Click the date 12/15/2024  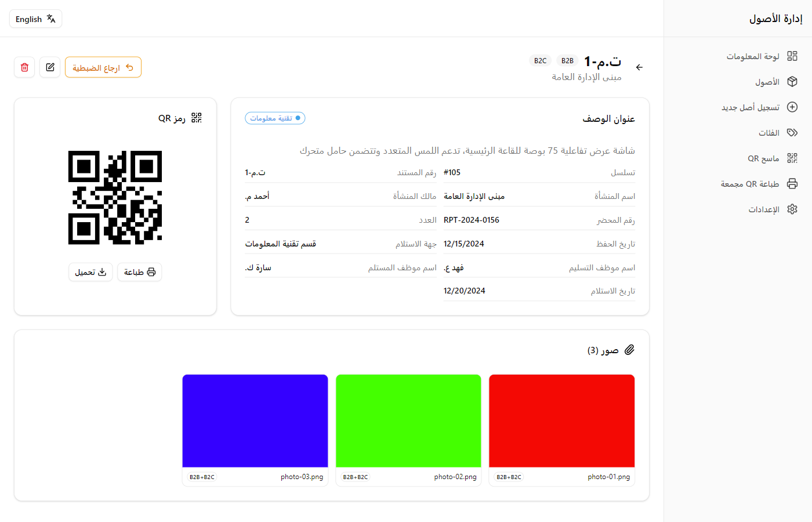463,244
